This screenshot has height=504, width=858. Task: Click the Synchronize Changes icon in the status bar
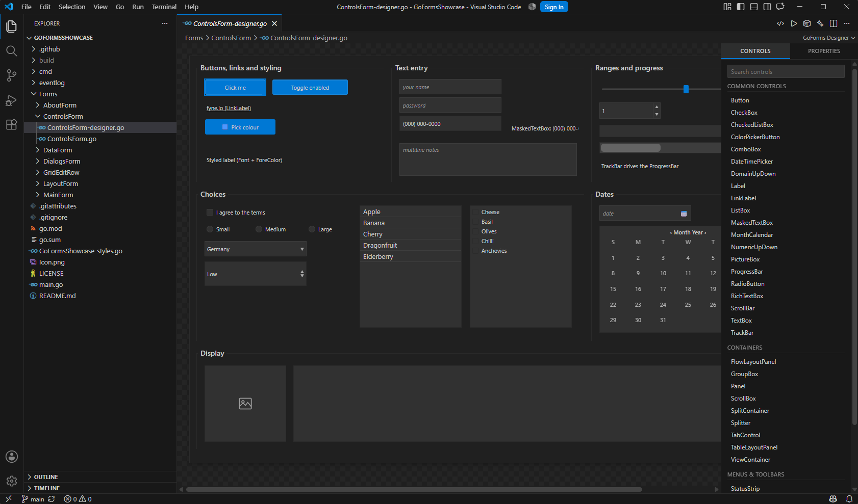click(x=52, y=499)
